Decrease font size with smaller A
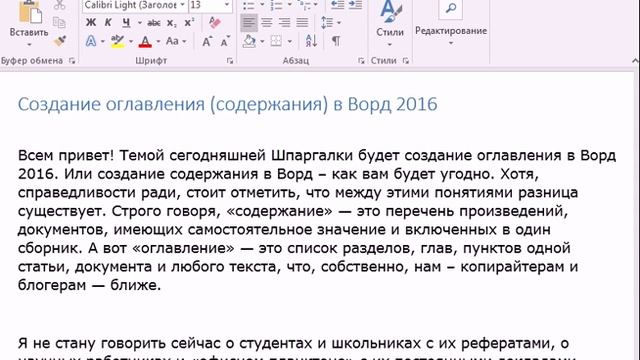640x360 pixels. [x=225, y=41]
